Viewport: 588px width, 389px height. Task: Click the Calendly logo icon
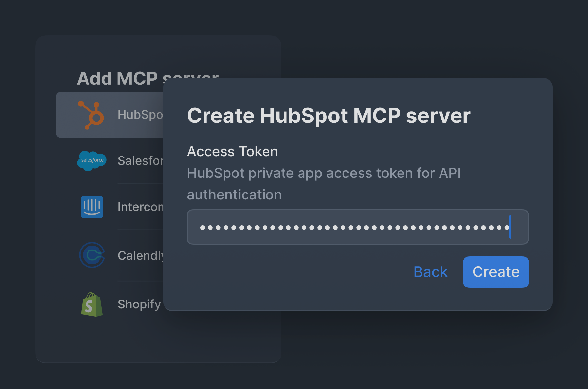coord(92,255)
